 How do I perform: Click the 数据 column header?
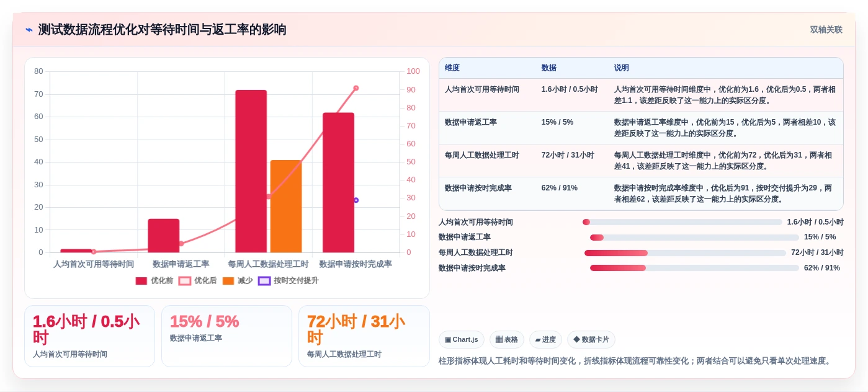(549, 68)
